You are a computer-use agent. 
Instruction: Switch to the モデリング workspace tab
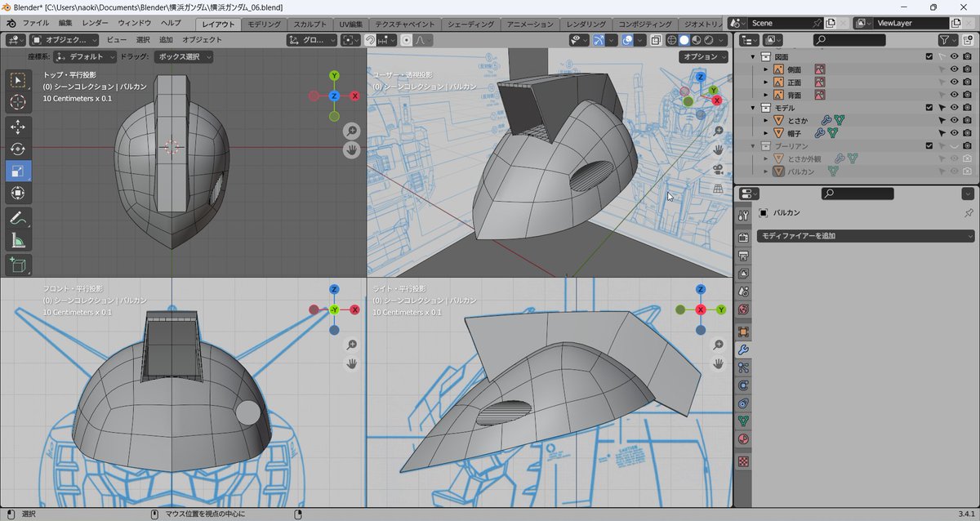point(264,24)
